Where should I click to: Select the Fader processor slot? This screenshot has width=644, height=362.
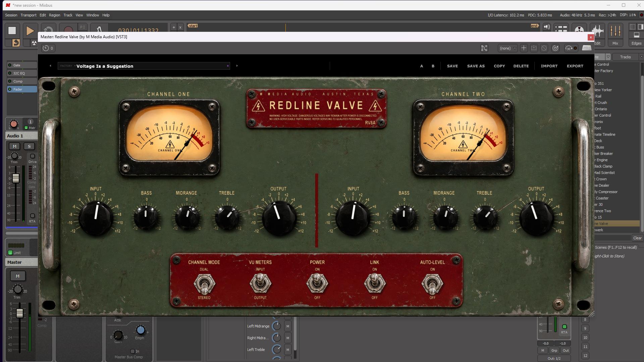click(x=22, y=89)
